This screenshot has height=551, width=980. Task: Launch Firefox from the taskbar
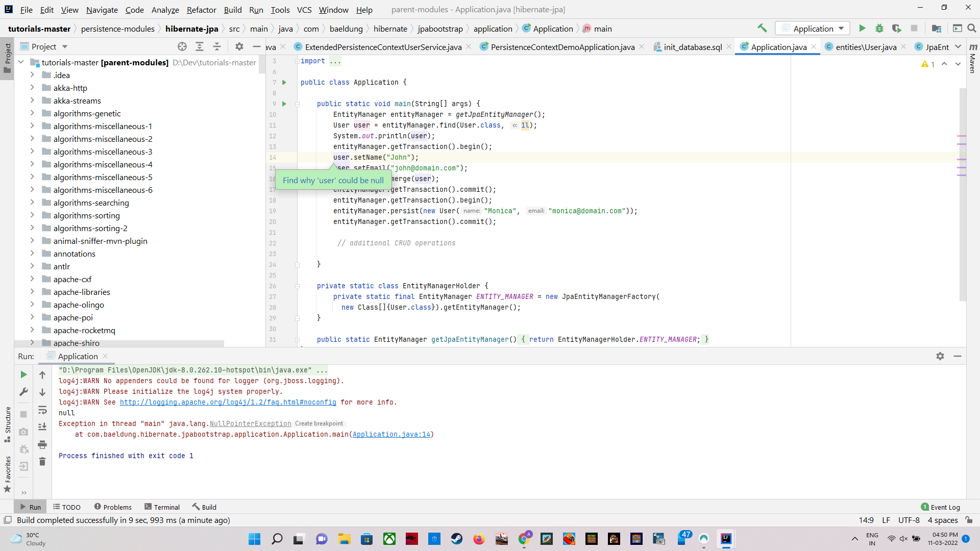click(x=479, y=539)
